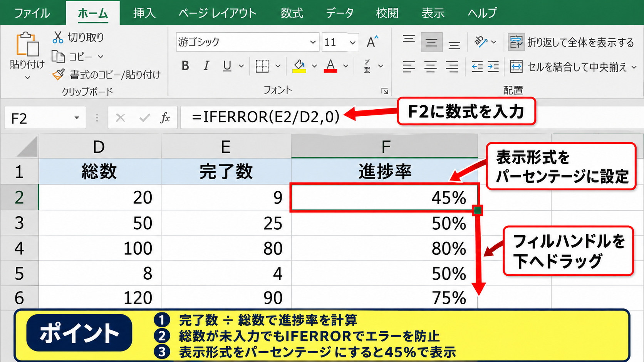Toggle center horizontal alignment
Image resolution: width=644 pixels, height=362 pixels.
click(430, 67)
